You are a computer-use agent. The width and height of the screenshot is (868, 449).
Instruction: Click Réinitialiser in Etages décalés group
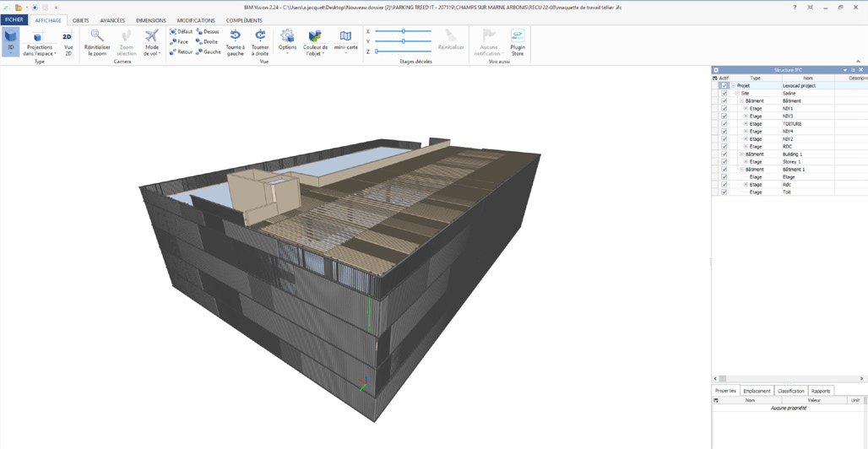tap(451, 41)
